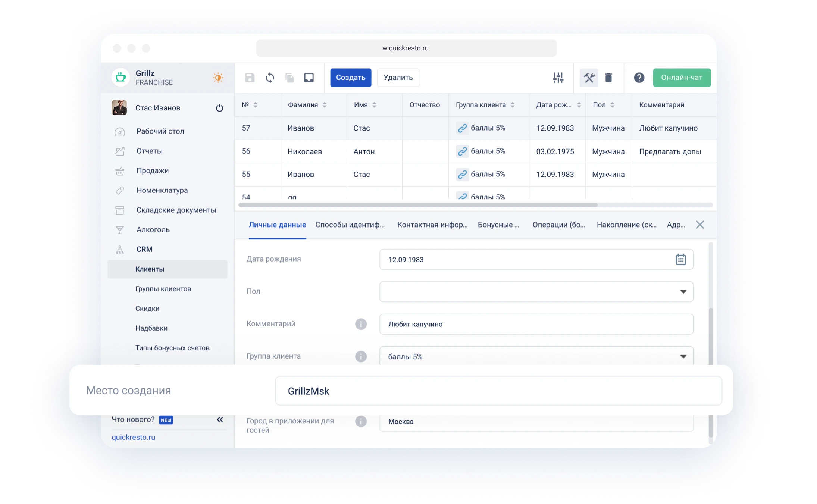Open help via the question mark icon
Screen dimensions: 817x504
(639, 78)
